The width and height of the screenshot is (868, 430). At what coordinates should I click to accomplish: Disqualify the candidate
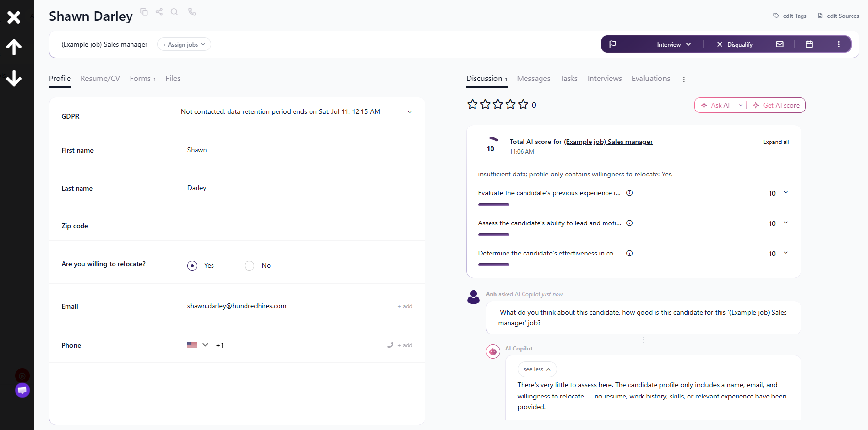pyautogui.click(x=735, y=44)
